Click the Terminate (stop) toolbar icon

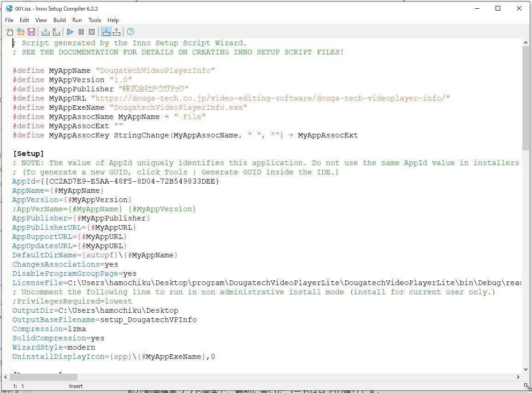pyautogui.click(x=92, y=32)
